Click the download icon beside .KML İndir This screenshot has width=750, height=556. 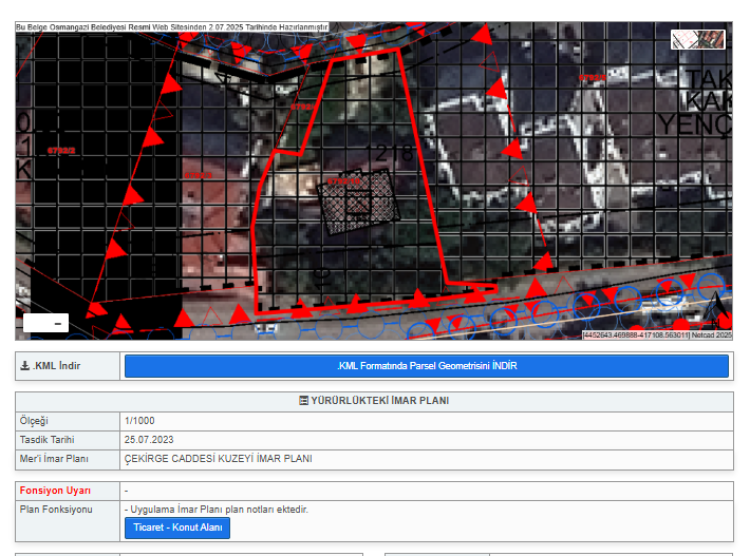(x=25, y=366)
